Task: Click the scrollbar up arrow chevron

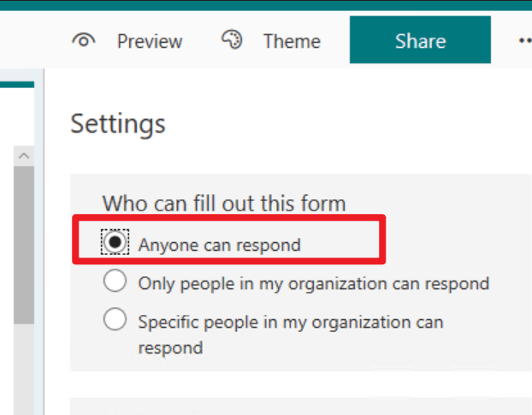Action: pyautogui.click(x=24, y=156)
